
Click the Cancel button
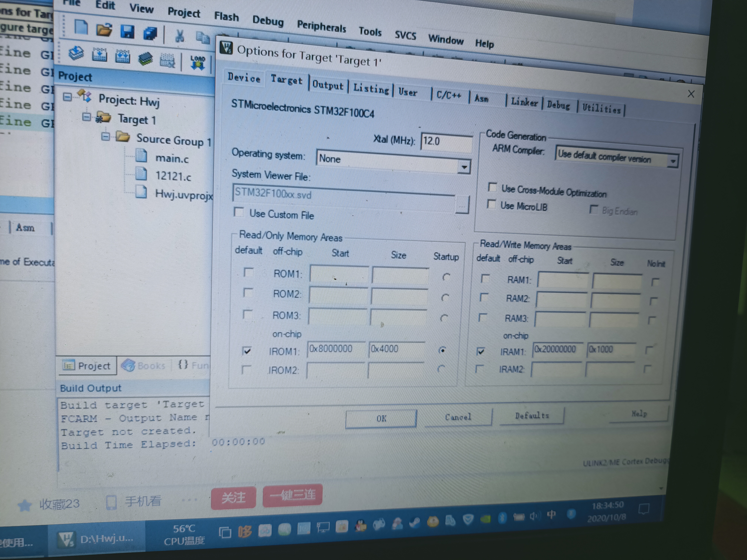[x=458, y=417]
